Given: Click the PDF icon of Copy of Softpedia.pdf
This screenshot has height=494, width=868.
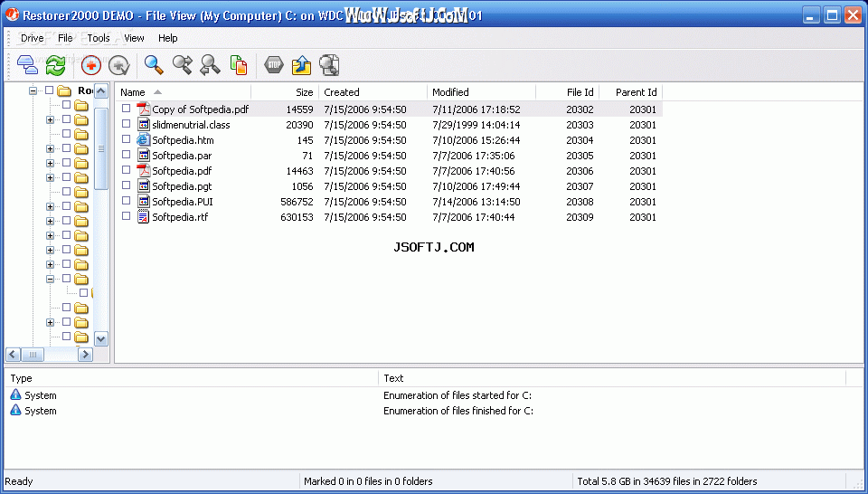Looking at the screenshot, I should pyautogui.click(x=144, y=109).
